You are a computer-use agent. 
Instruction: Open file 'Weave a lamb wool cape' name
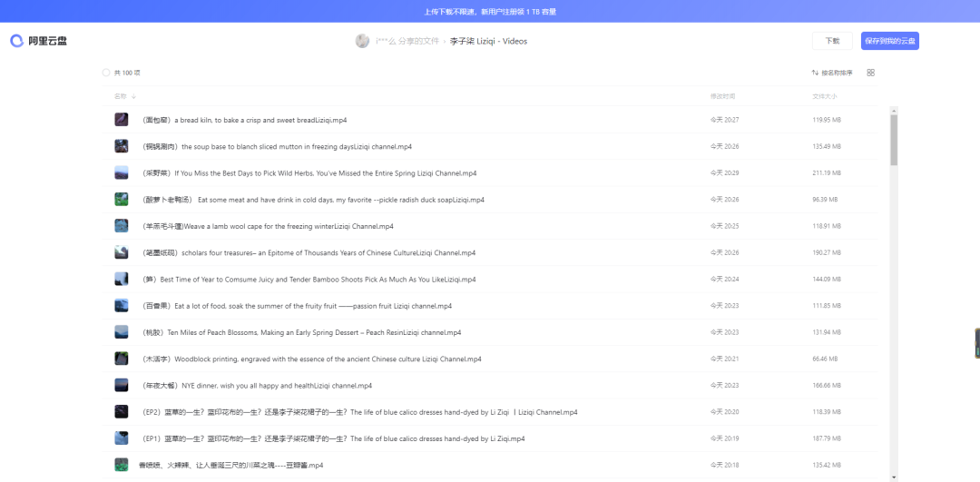pos(267,226)
